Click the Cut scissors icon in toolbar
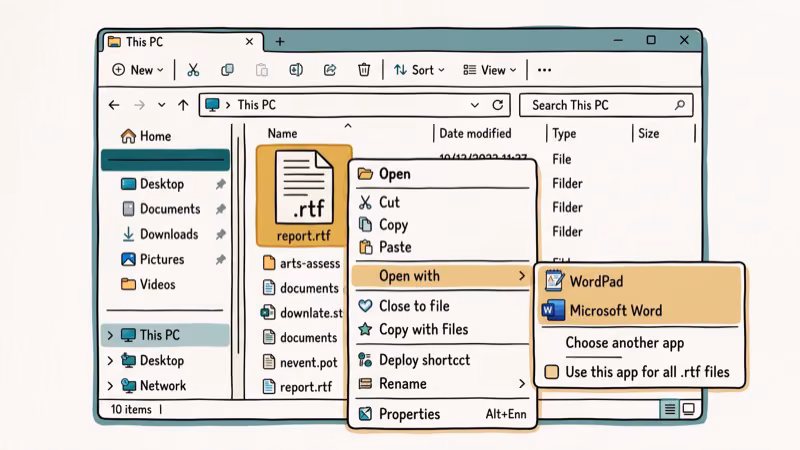 point(193,70)
